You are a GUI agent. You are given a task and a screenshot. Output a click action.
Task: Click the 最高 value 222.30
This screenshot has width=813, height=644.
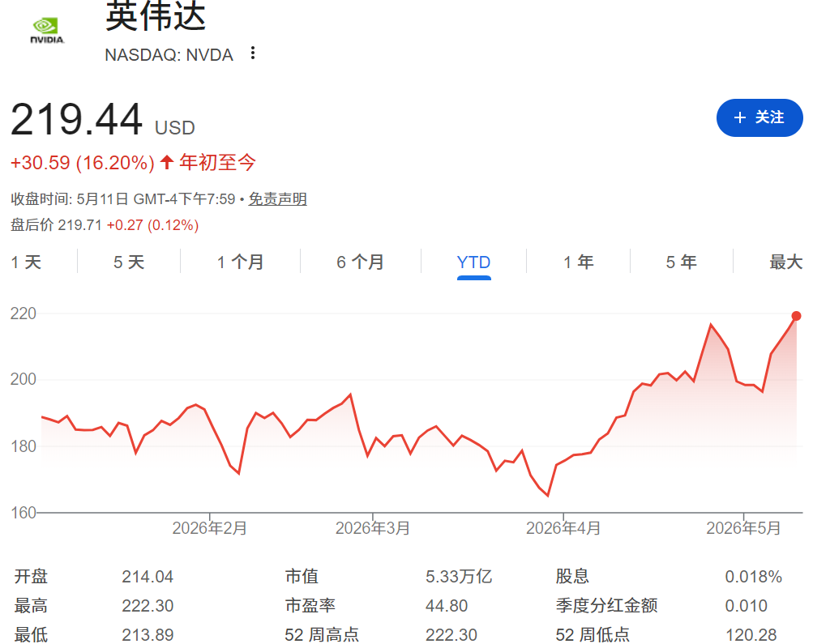pyautogui.click(x=148, y=606)
